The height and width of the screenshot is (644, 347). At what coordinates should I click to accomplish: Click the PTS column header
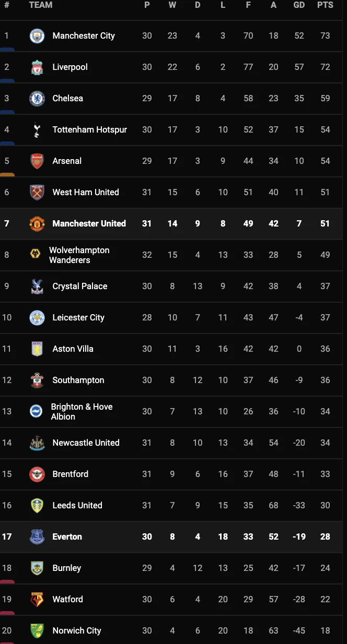point(325,5)
